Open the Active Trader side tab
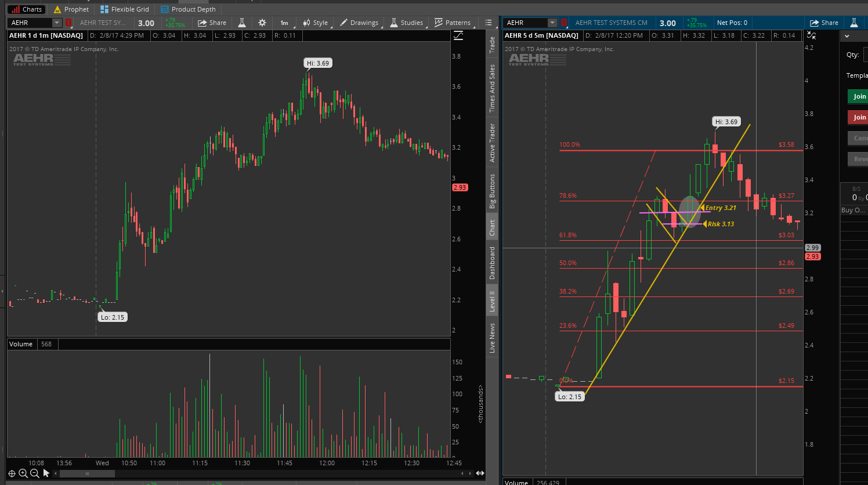This screenshot has height=485, width=868. 492,143
